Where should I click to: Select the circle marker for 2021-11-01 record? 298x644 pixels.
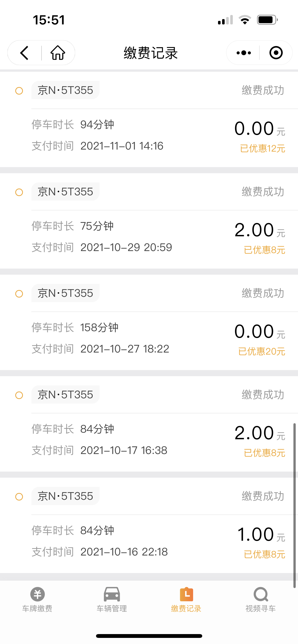(x=19, y=91)
